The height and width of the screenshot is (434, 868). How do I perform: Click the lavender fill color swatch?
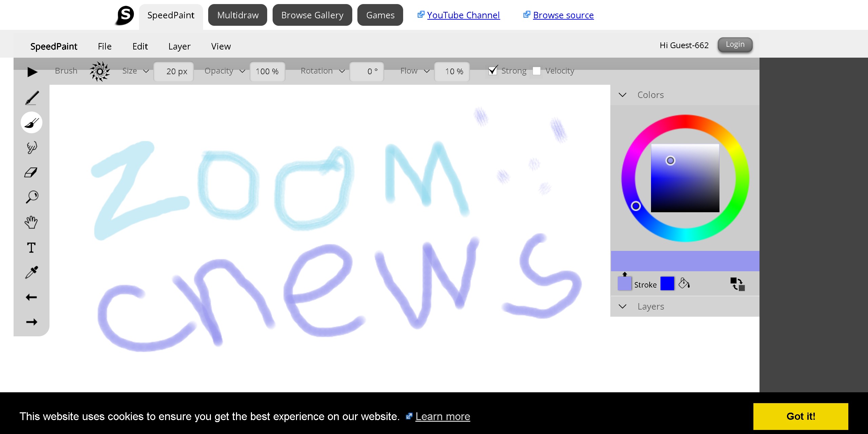coord(625,283)
